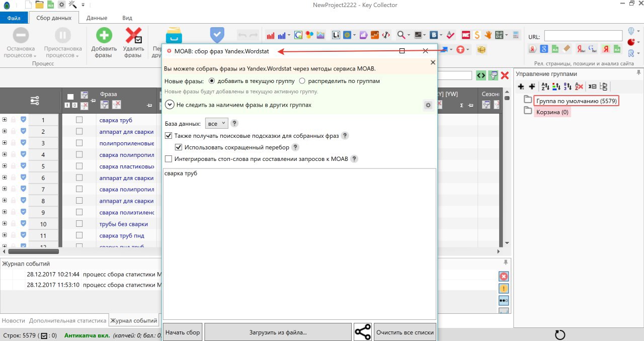Screen dimensions: 644x341
Task: Click the sort groups A-Z icon
Action: (545, 87)
